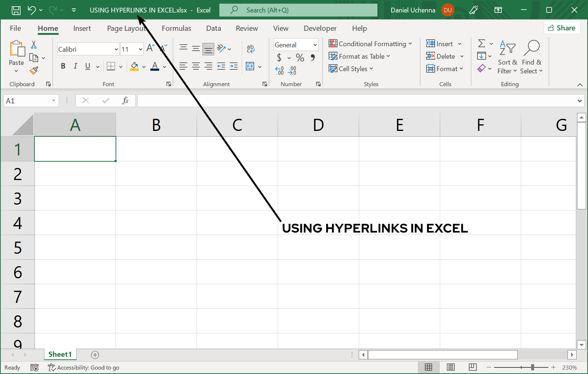Apply Percent number style
The width and height of the screenshot is (588, 374).
click(300, 58)
